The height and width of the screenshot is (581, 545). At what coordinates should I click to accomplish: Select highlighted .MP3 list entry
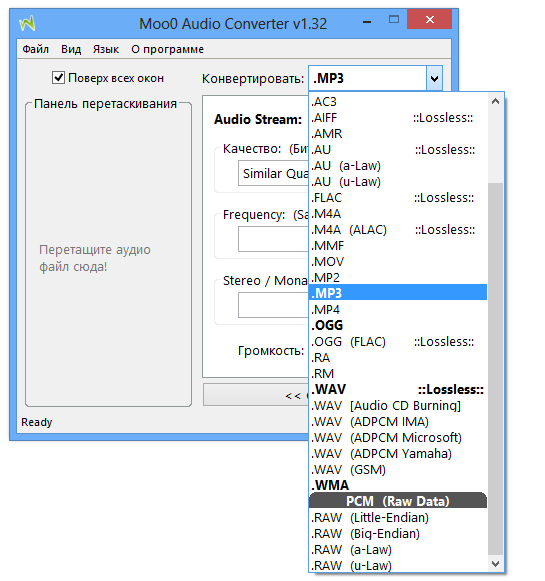398,292
